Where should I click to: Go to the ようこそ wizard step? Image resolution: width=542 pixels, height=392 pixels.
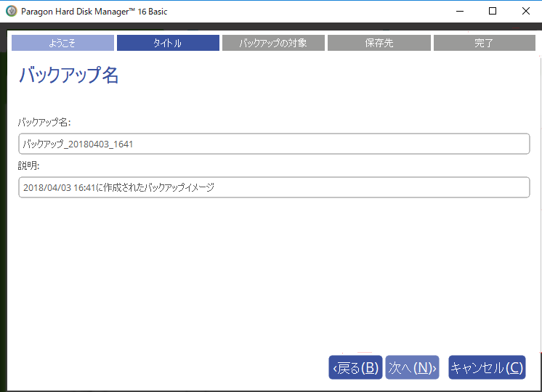62,43
